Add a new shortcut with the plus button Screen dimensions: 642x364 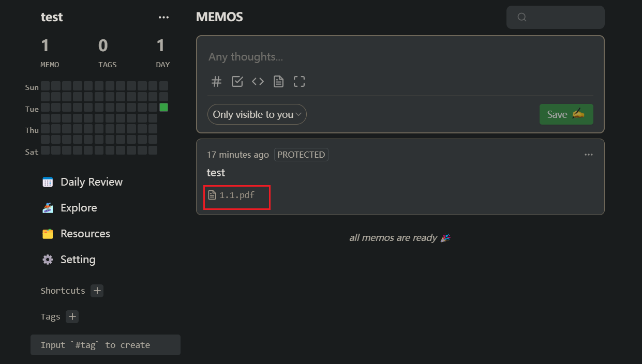pos(97,290)
